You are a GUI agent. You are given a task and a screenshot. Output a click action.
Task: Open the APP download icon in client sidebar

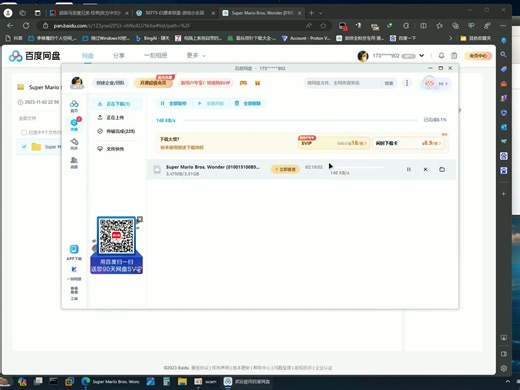(x=74, y=252)
